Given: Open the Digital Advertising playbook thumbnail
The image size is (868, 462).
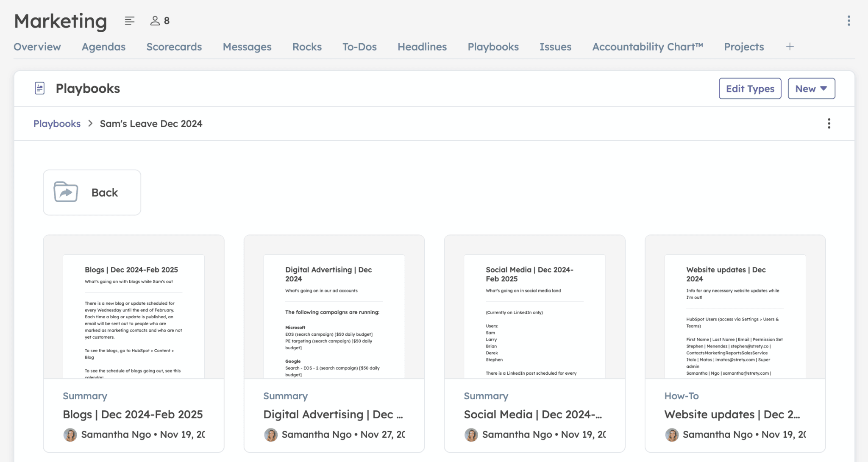Looking at the screenshot, I should pos(334,316).
